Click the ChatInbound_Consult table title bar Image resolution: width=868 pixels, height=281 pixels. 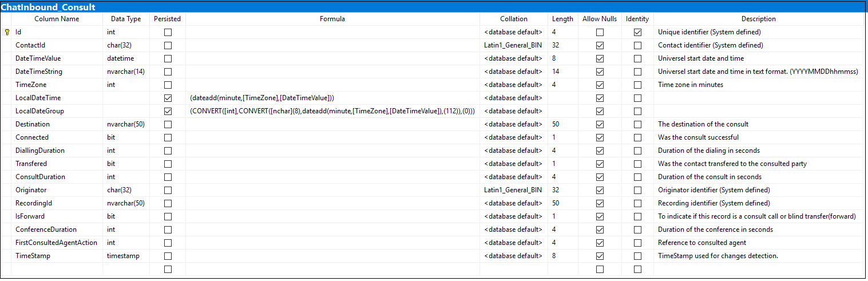point(434,7)
